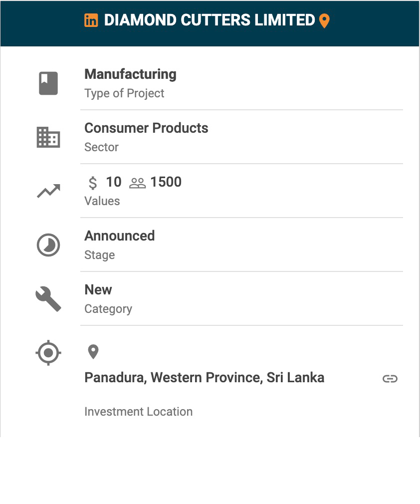Click the pie clock Stage icon
The image size is (420, 504).
point(48,245)
